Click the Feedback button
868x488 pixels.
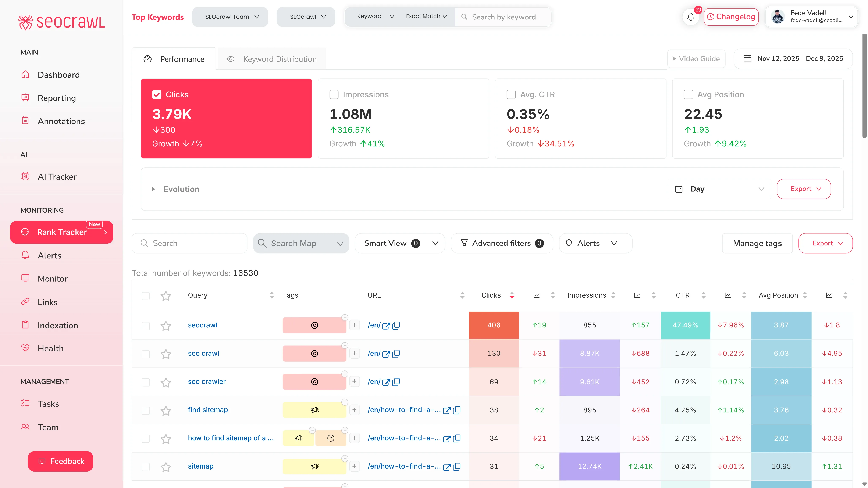pos(61,461)
